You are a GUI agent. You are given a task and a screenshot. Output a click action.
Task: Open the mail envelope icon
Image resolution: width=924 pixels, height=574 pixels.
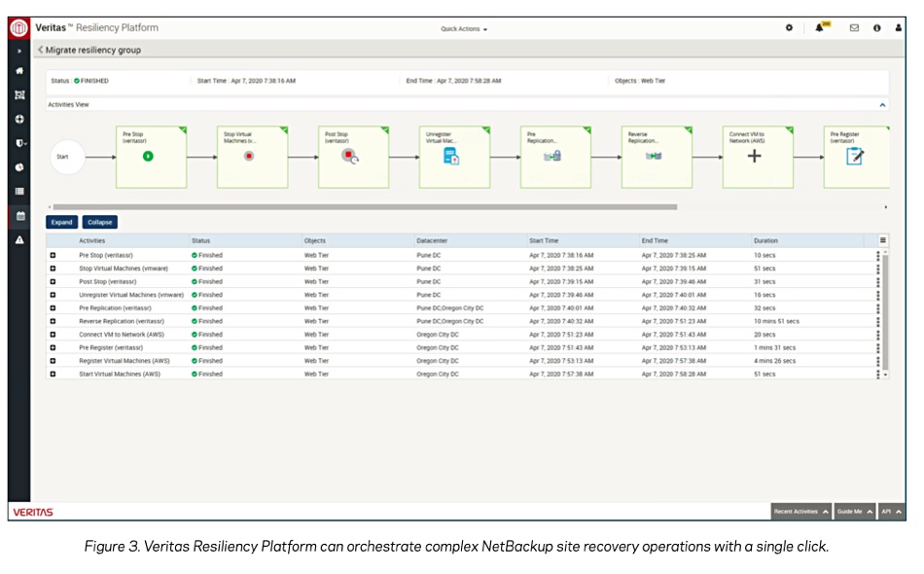point(854,27)
